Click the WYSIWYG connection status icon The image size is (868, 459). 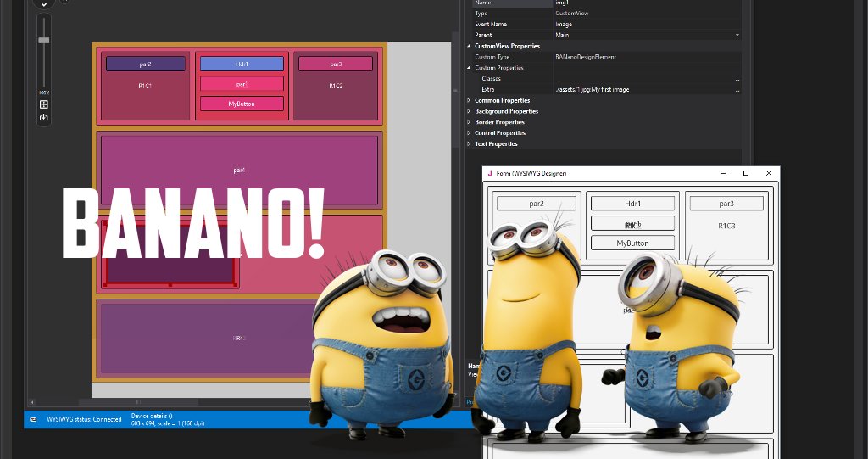pos(33,419)
